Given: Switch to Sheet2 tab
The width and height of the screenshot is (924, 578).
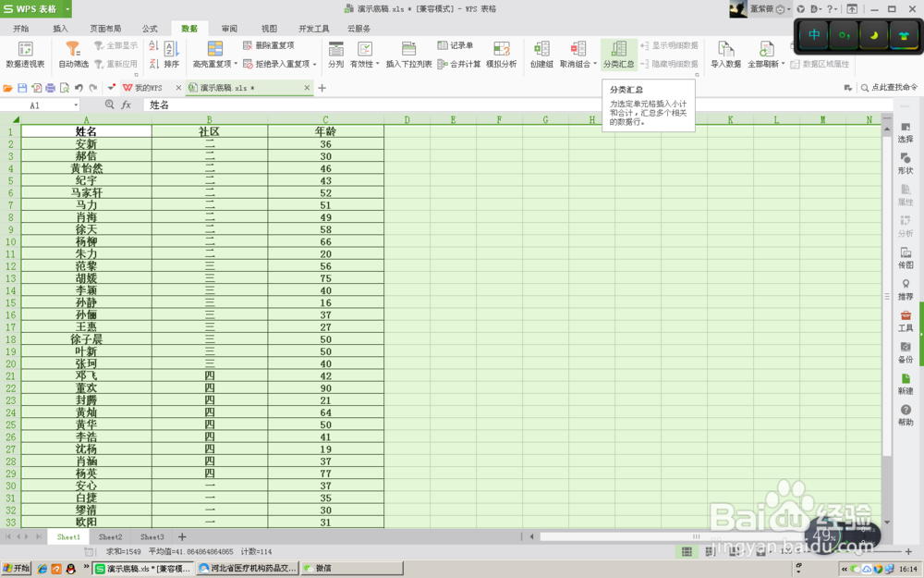Looking at the screenshot, I should pos(110,536).
